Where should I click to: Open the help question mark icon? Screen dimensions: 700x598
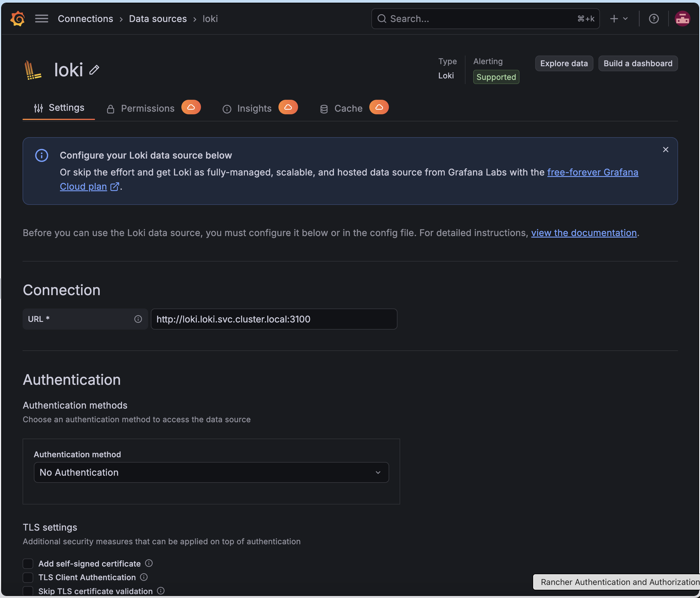click(654, 19)
